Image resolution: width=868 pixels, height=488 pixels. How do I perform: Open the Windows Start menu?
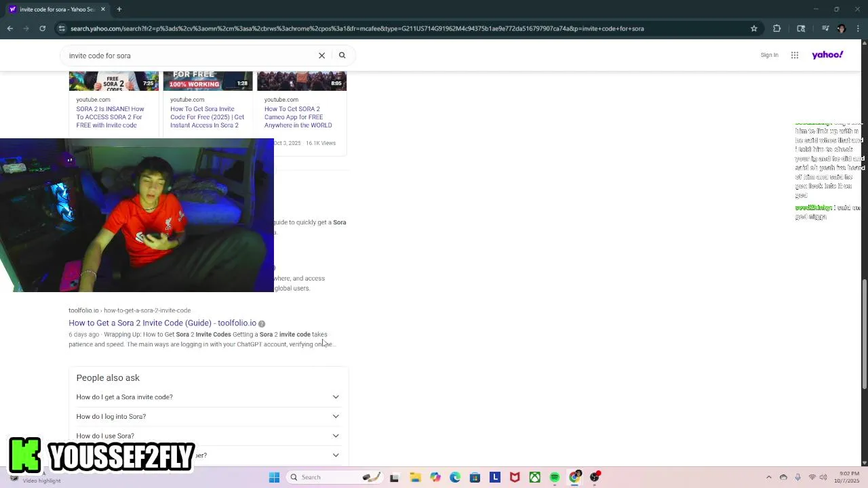[x=275, y=477]
